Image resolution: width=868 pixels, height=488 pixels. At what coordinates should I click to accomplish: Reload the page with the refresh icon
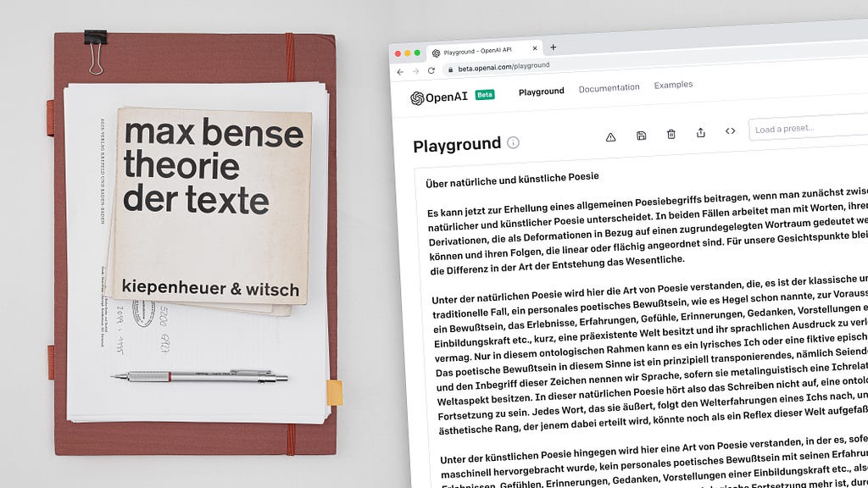pyautogui.click(x=431, y=70)
